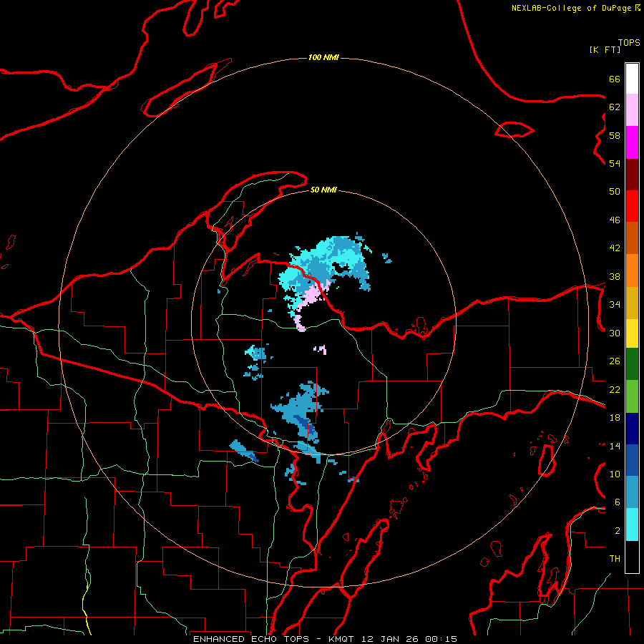644x644 pixels.
Task: Click the magenta 58 kft legend swatch
Action: point(632,142)
